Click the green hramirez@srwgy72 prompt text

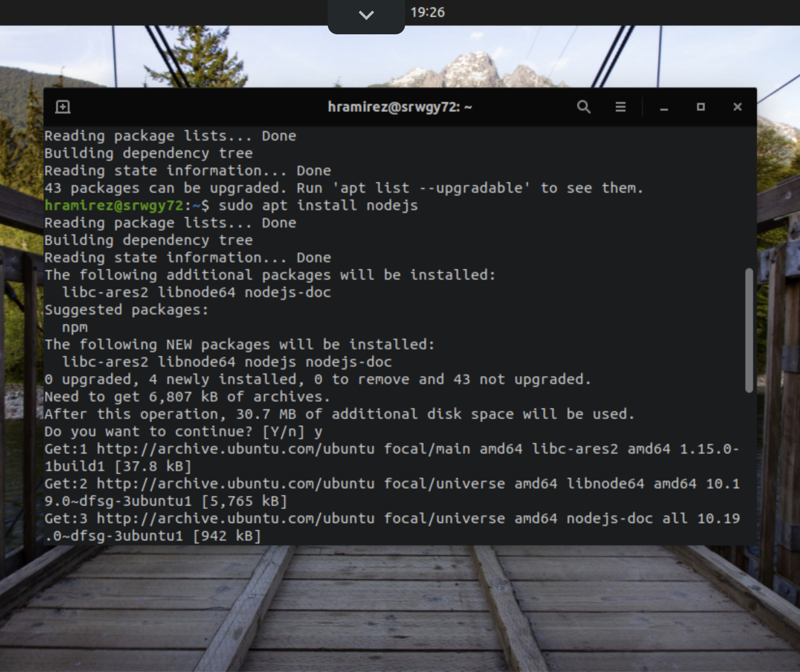(x=114, y=205)
